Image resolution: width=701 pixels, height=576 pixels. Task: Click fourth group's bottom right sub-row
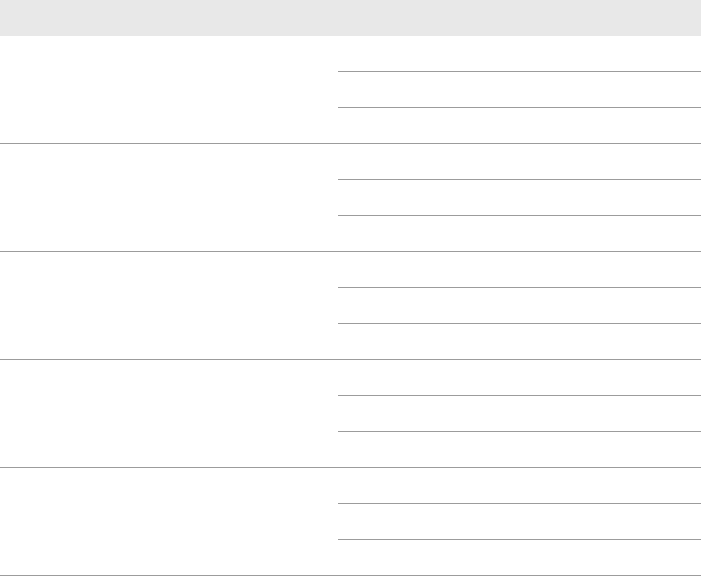(x=516, y=450)
